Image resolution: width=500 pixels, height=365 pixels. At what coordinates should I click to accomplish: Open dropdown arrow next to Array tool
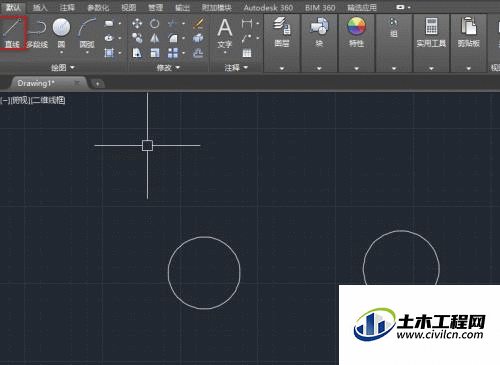[183, 53]
